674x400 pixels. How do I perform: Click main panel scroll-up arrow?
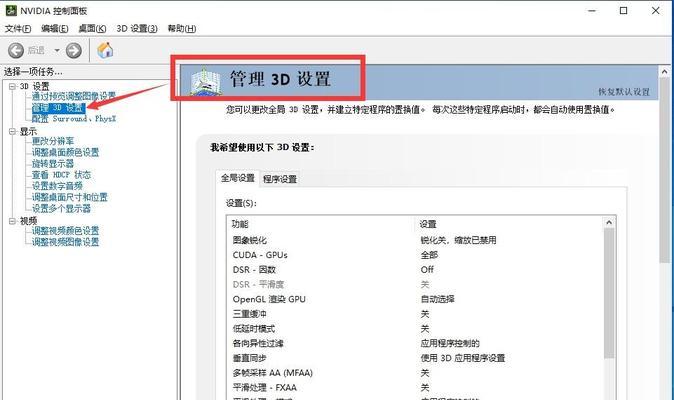pos(665,72)
